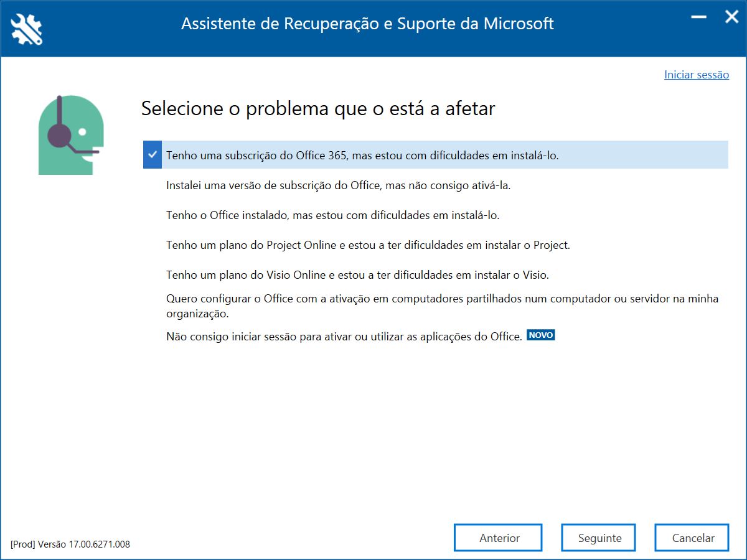The image size is (747, 560).
Task: Close the assistant window
Action: tap(731, 17)
